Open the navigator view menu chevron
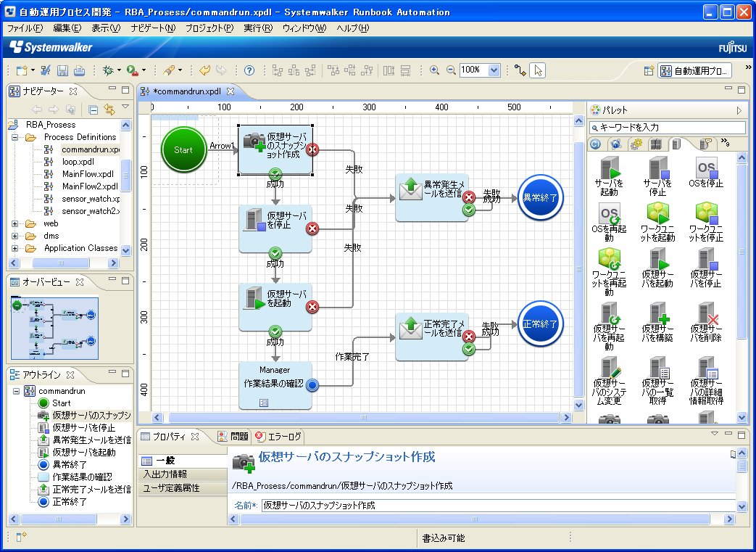The height and width of the screenshot is (552, 756). [125, 107]
